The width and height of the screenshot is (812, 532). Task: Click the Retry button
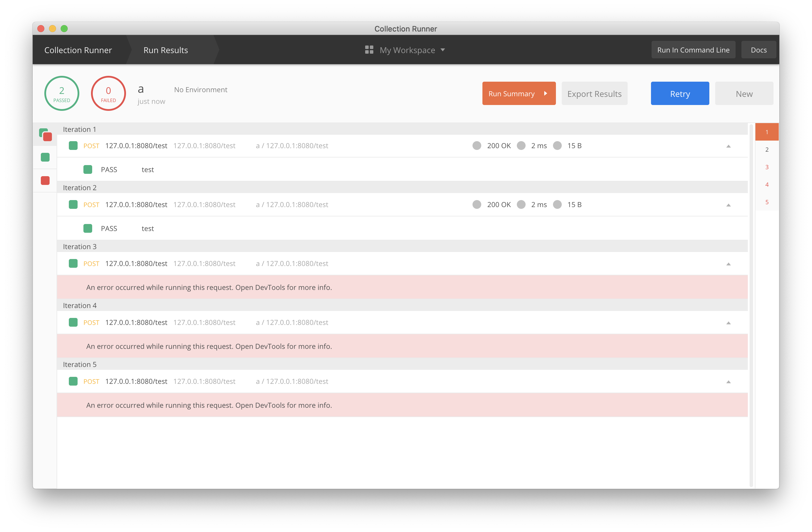pyautogui.click(x=680, y=93)
